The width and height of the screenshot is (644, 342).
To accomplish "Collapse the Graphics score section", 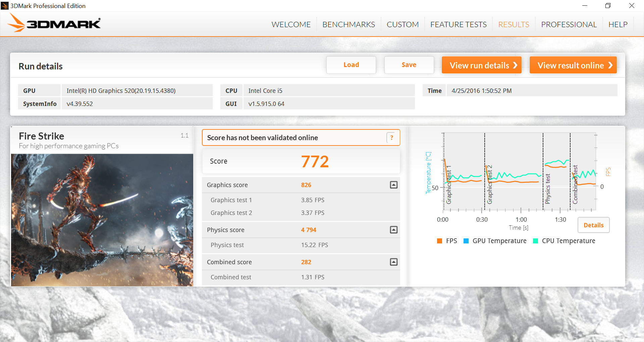I will point(394,185).
